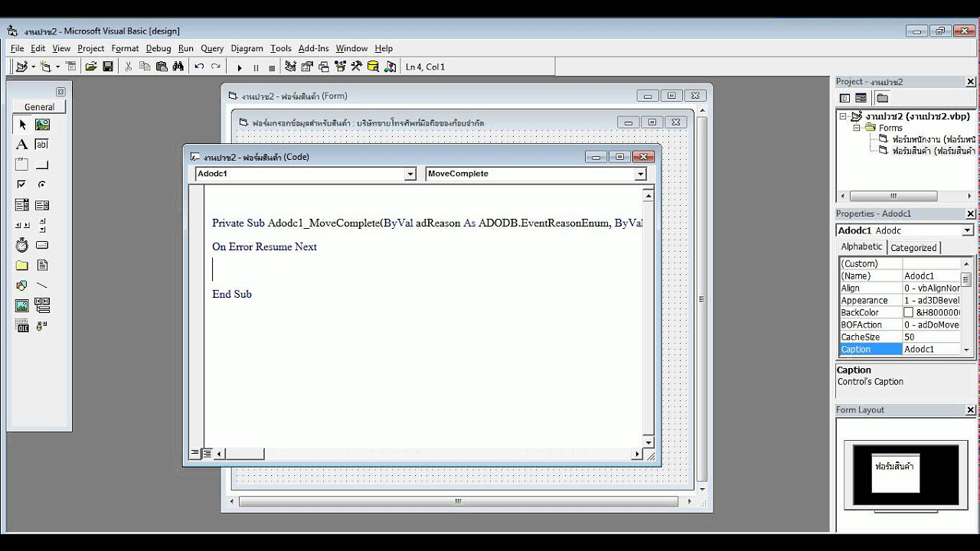Click the form thumbnail in Form Layout

coord(896,474)
